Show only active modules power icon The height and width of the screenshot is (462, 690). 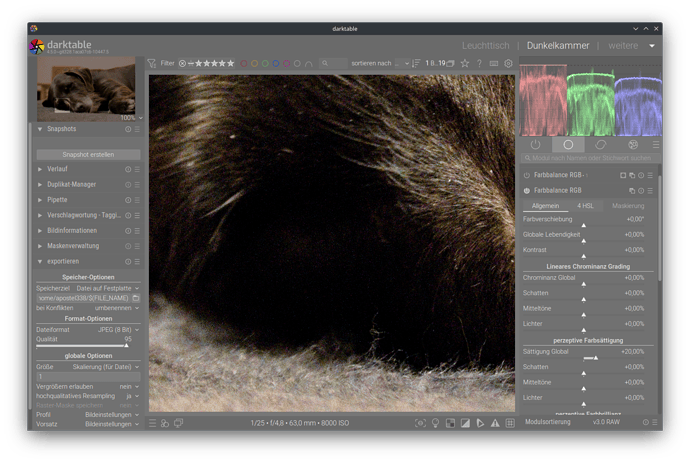coord(536,144)
